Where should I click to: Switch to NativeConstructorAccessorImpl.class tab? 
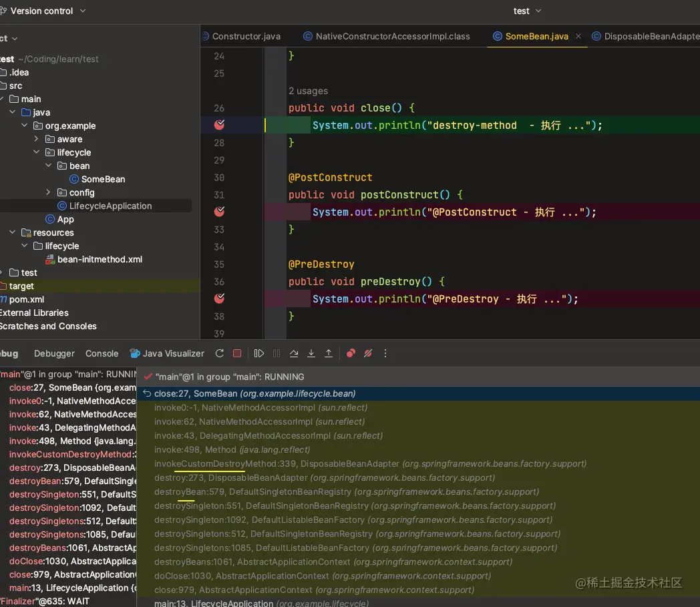pyautogui.click(x=387, y=36)
